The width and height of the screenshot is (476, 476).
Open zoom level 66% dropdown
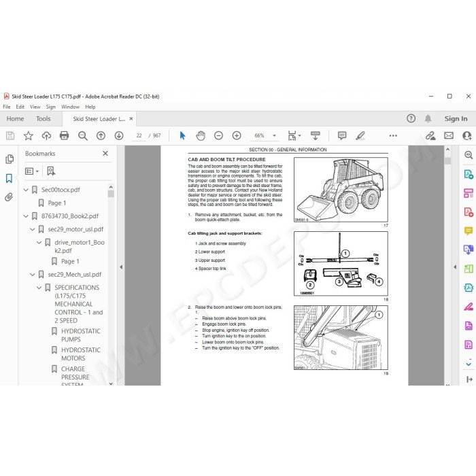[274, 136]
